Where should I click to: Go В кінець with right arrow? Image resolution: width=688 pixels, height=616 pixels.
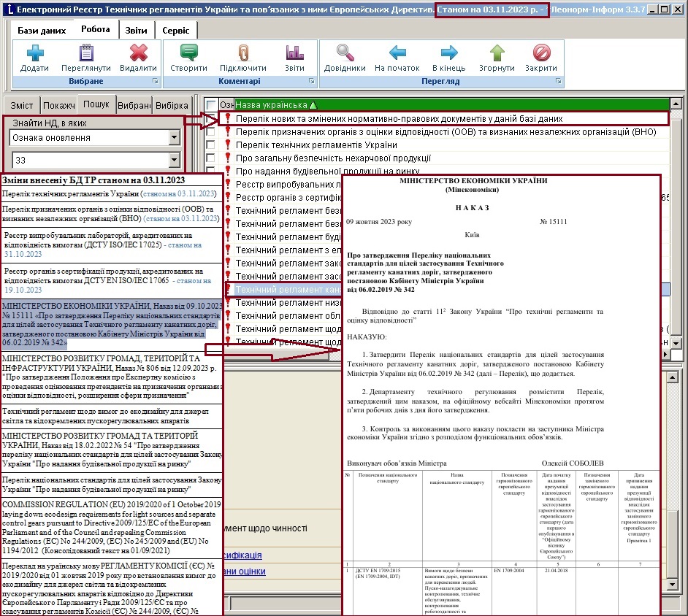(449, 53)
